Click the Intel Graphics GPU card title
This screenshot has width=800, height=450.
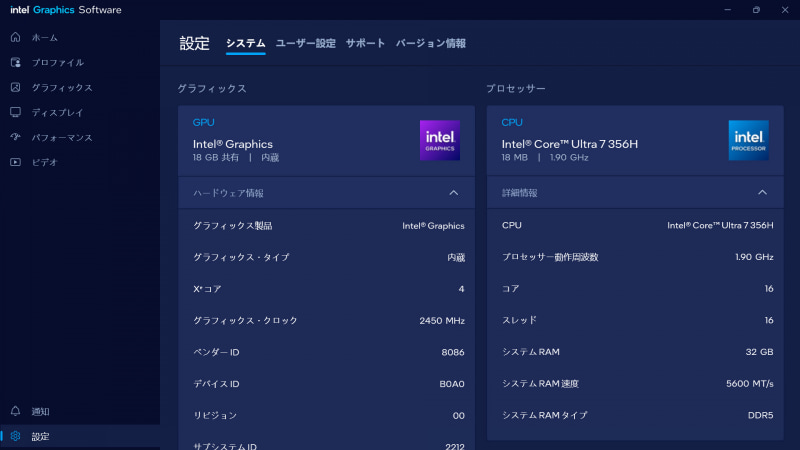coord(233,144)
